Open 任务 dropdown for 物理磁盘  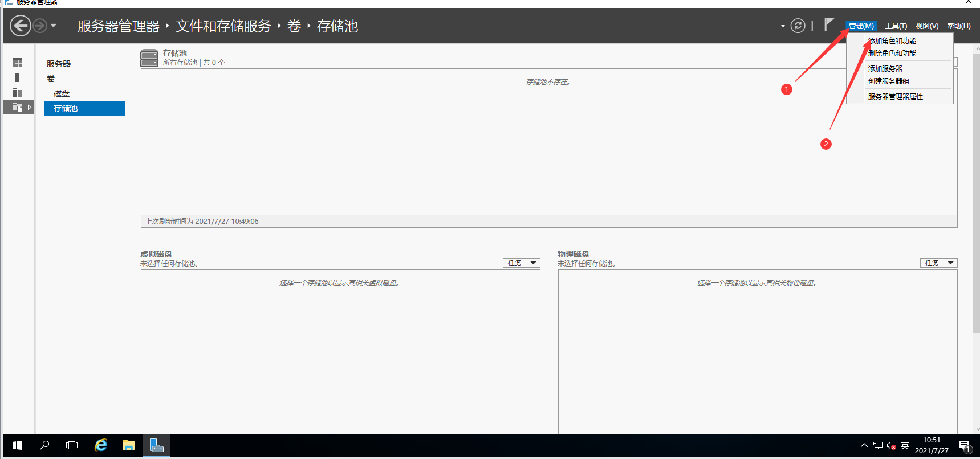(938, 263)
